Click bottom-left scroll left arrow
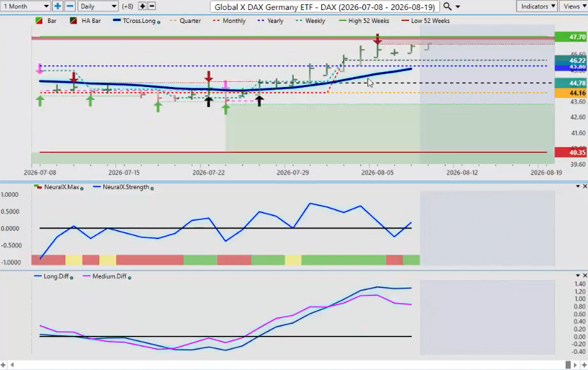 pyautogui.click(x=12, y=365)
